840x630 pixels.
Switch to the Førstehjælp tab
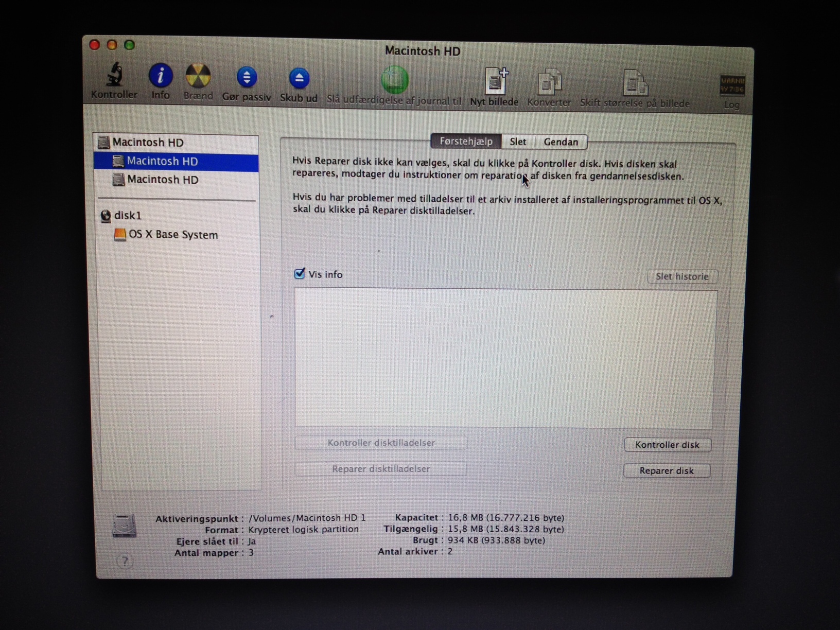pos(466,142)
